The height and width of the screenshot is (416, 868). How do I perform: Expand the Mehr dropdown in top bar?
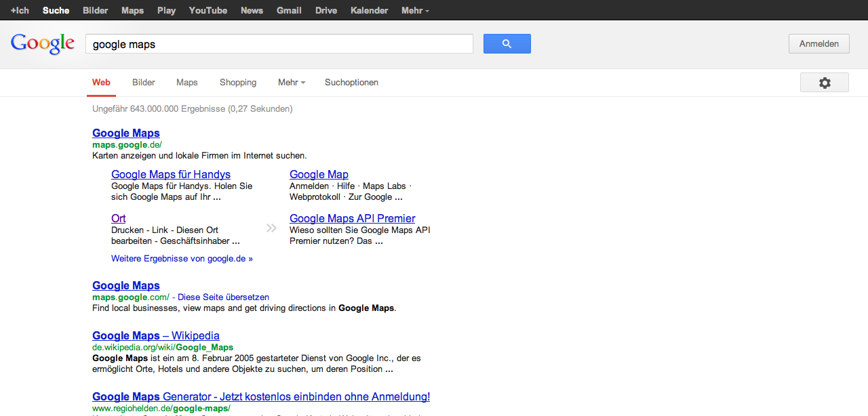click(x=415, y=10)
